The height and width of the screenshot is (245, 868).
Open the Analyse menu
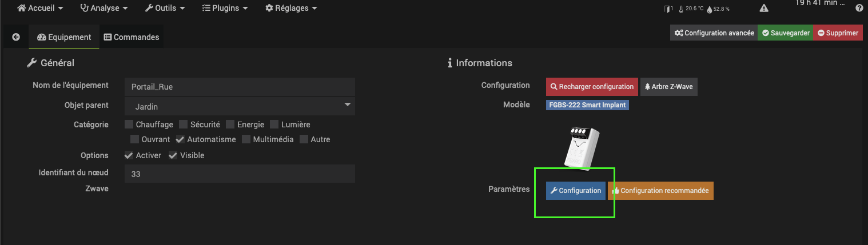point(104,9)
